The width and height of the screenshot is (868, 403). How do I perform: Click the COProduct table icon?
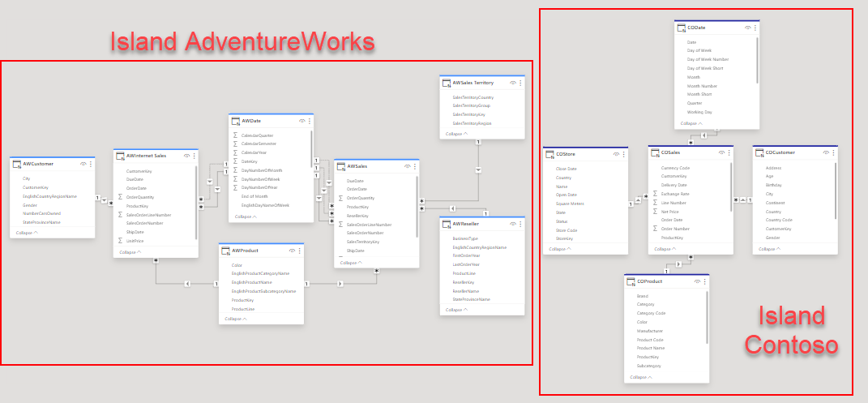point(631,281)
